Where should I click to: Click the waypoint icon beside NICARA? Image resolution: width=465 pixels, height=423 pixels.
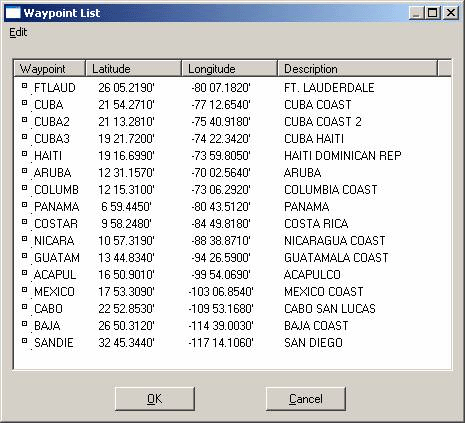point(24,239)
